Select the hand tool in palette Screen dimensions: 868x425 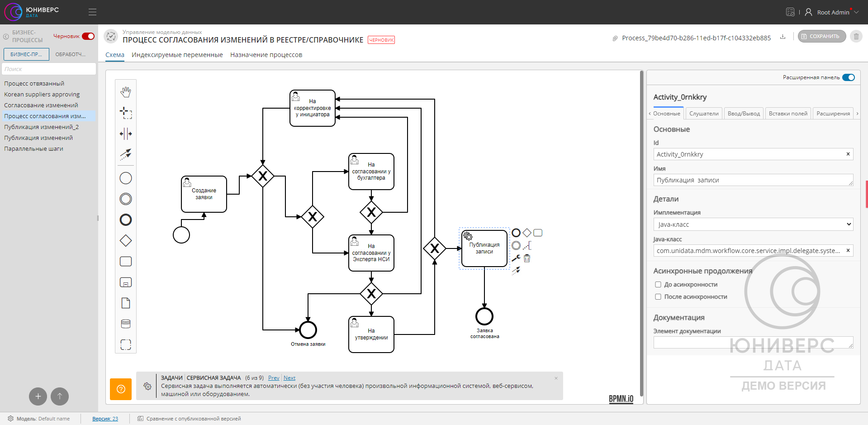click(x=126, y=92)
